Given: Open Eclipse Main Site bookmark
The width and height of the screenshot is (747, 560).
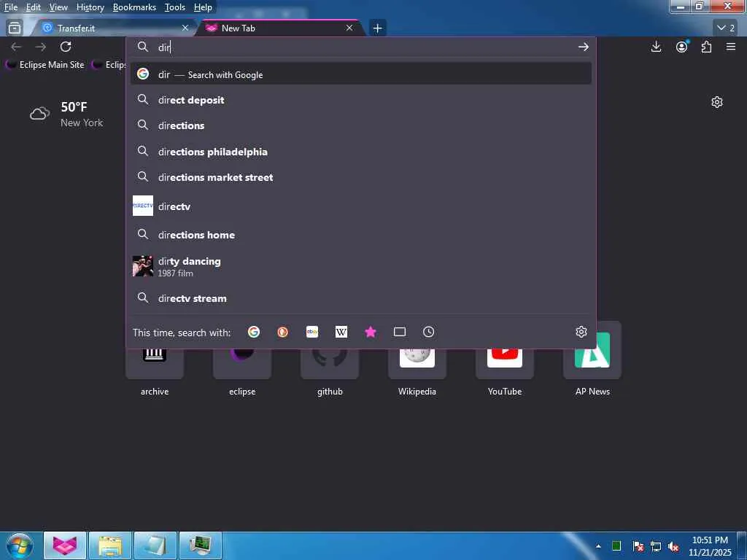Looking at the screenshot, I should (44, 64).
